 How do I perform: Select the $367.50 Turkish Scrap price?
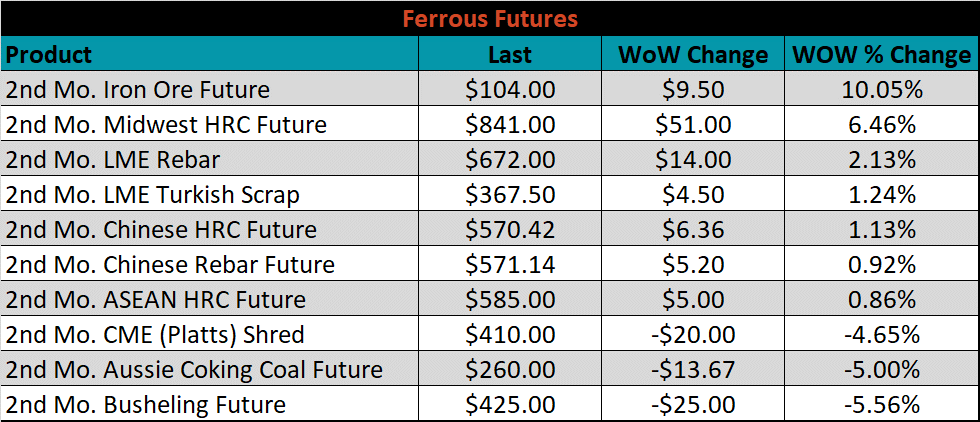pyautogui.click(x=510, y=193)
